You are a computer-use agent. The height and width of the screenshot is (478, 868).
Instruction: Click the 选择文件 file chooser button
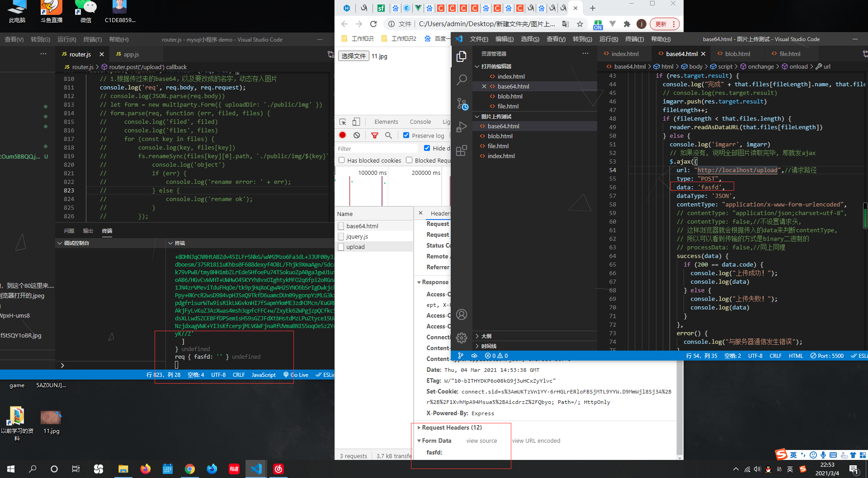pyautogui.click(x=354, y=56)
